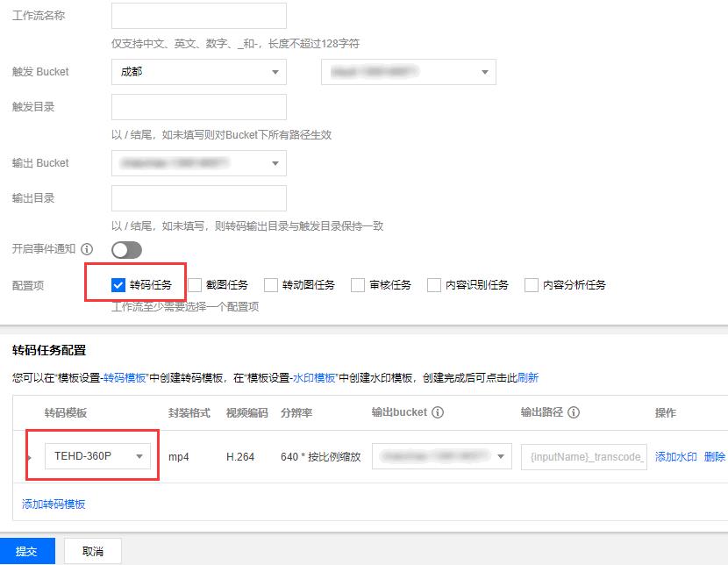This screenshot has width=728, height=565.
Task: Open the trigger bucket name dropdown
Action: pos(409,72)
